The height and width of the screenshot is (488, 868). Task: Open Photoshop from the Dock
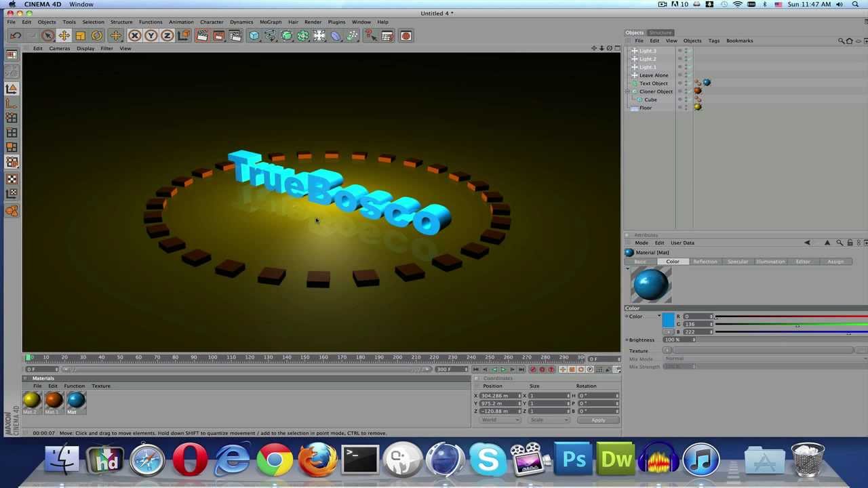pyautogui.click(x=574, y=460)
